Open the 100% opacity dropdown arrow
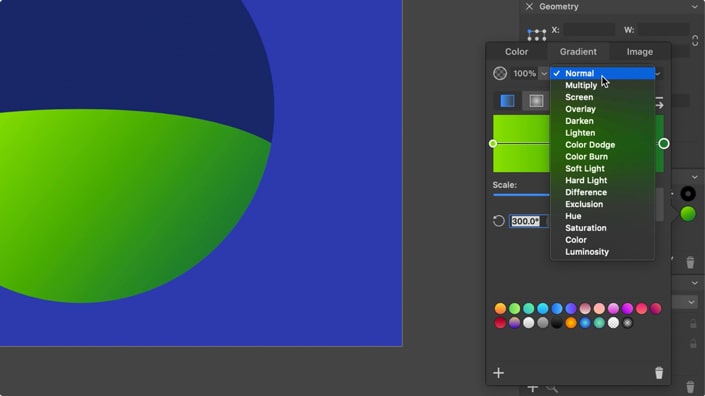 coord(544,73)
